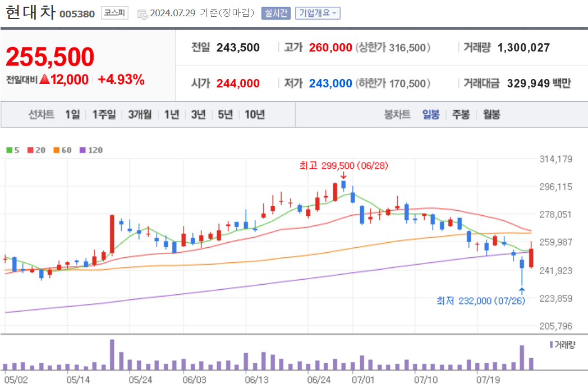Click the 현대차 stock name heading
The height and width of the screenshot is (384, 588).
(31, 12)
